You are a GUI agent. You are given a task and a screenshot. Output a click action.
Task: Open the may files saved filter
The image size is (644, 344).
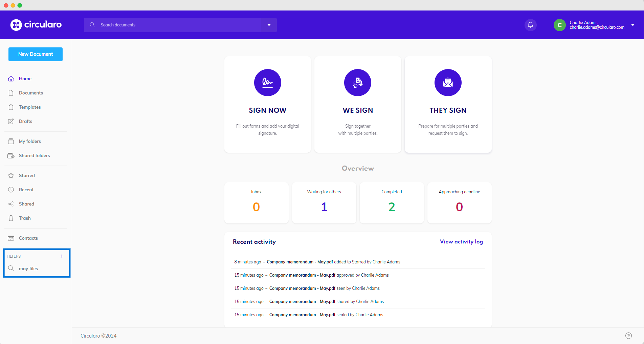point(28,268)
